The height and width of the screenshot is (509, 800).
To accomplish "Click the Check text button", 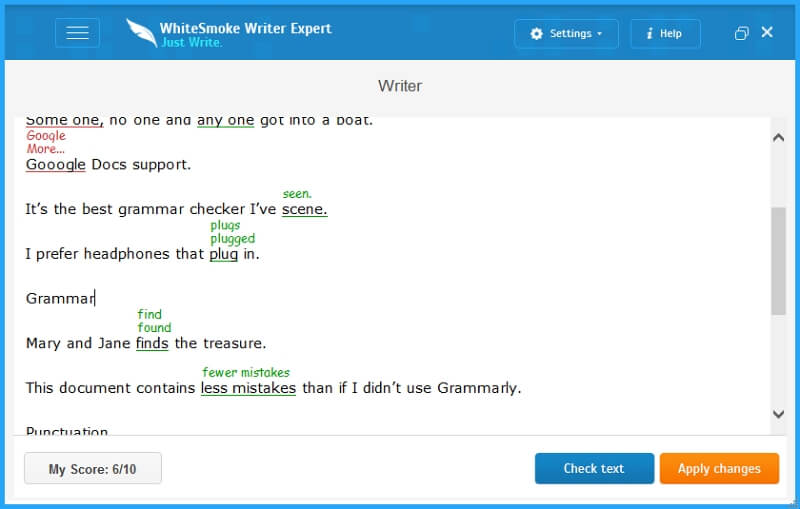I will click(x=594, y=468).
